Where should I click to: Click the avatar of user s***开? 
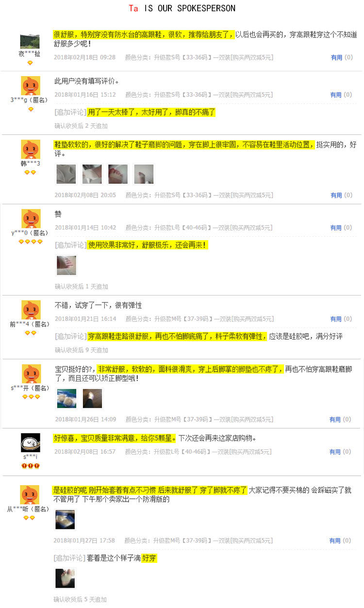pyautogui.click(x=31, y=374)
